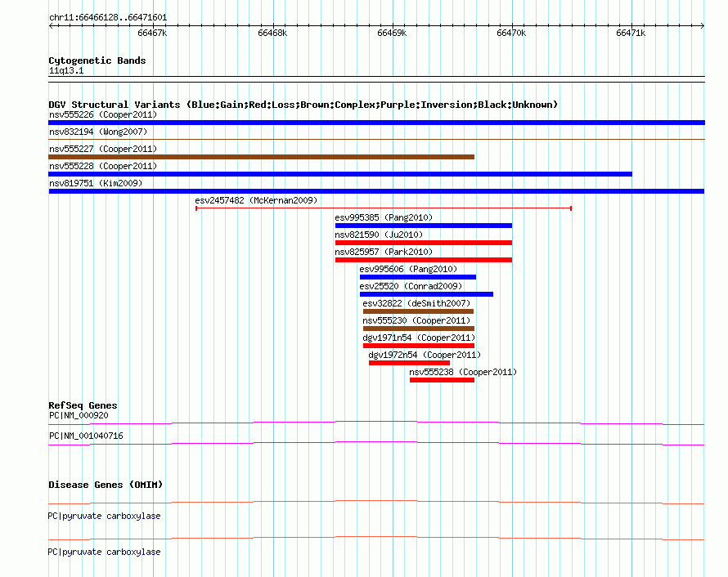Select the nsv825957 (Park2010) label

coord(384,252)
